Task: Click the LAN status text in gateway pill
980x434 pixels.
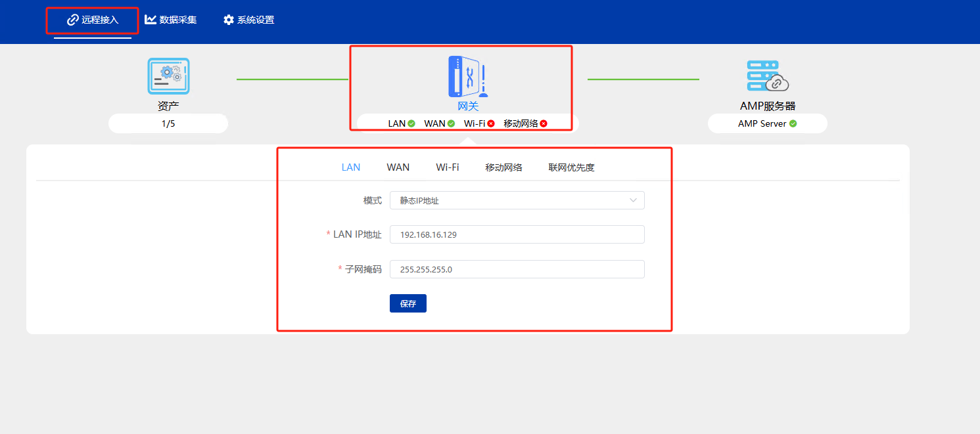Action: tap(397, 123)
